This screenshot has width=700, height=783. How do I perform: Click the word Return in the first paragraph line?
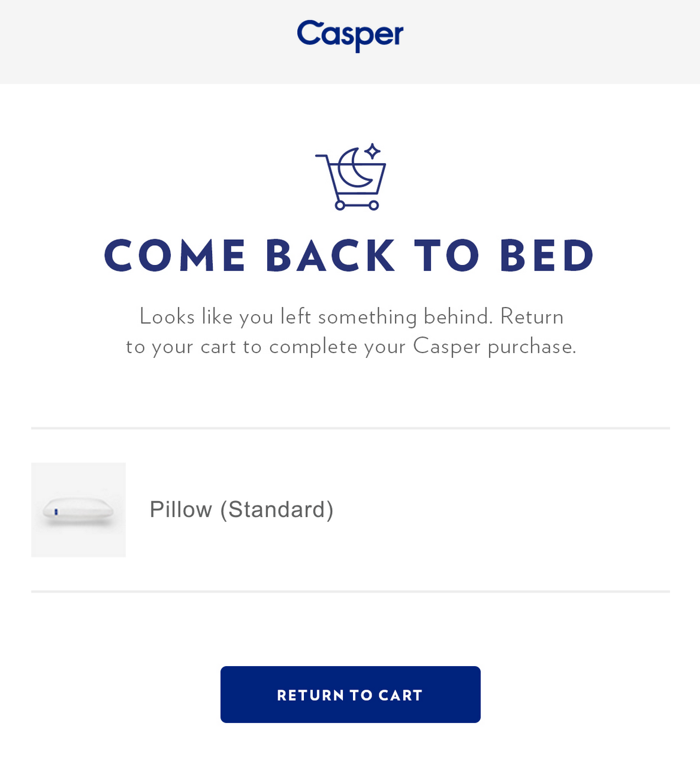point(532,316)
